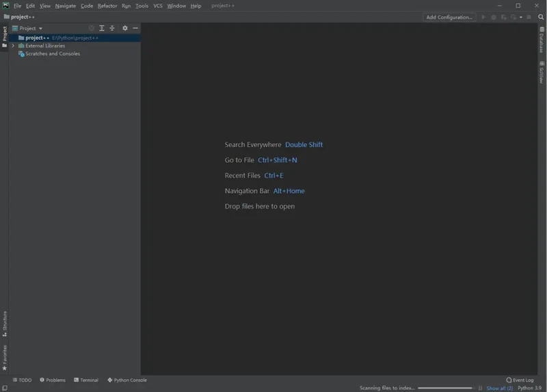This screenshot has height=392, width=547.
Task: Select Scratches and Consoles in tree
Action: click(52, 53)
